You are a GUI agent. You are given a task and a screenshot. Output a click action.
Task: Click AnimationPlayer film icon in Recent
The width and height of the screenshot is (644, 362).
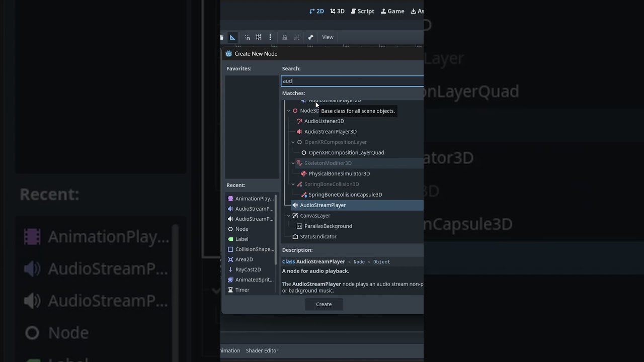pyautogui.click(x=230, y=199)
